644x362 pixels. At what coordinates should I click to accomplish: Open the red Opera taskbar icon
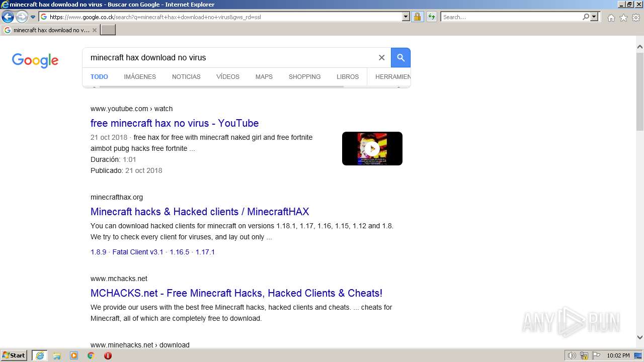108,355
